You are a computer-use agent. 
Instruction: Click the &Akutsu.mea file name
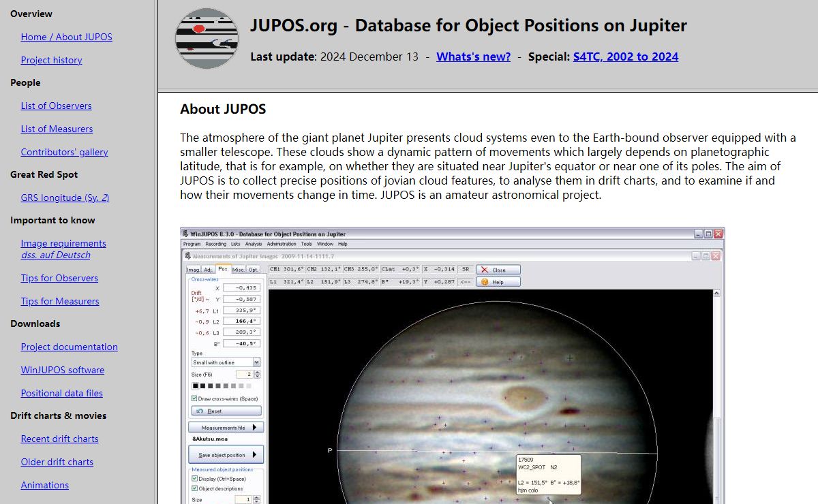(x=209, y=439)
